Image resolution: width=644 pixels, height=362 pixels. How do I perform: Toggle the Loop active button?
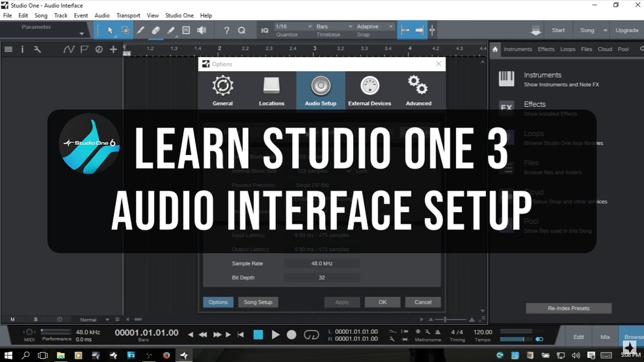pyautogui.click(x=311, y=335)
